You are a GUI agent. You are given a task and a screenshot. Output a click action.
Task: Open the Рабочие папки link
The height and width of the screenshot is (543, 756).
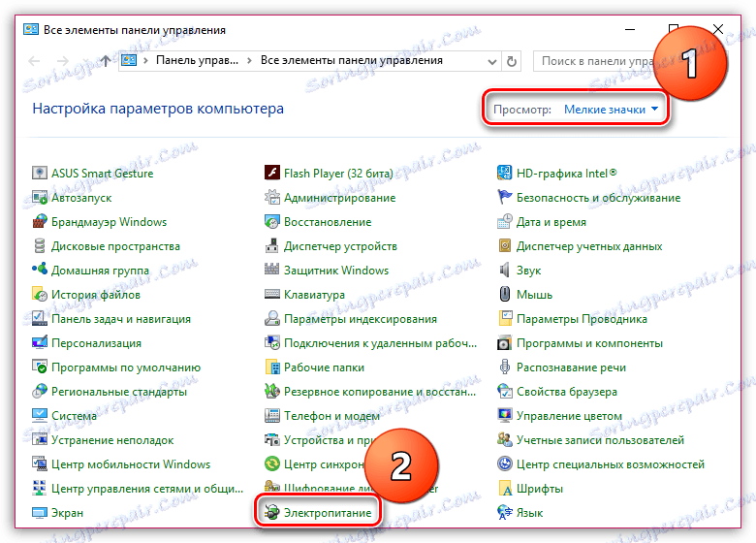[x=324, y=367]
